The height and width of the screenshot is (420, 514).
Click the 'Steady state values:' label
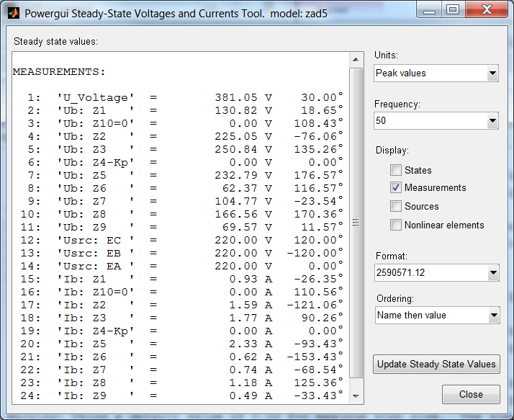[x=55, y=41]
